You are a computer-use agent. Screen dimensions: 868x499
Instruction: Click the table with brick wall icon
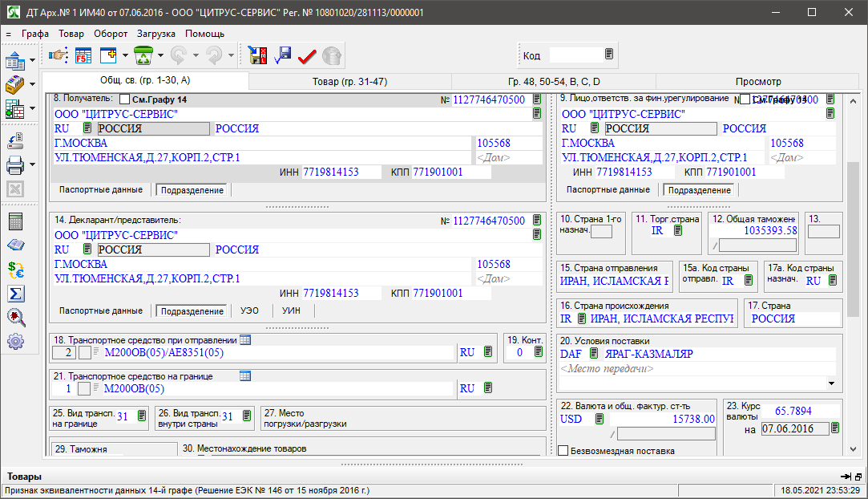15,108
